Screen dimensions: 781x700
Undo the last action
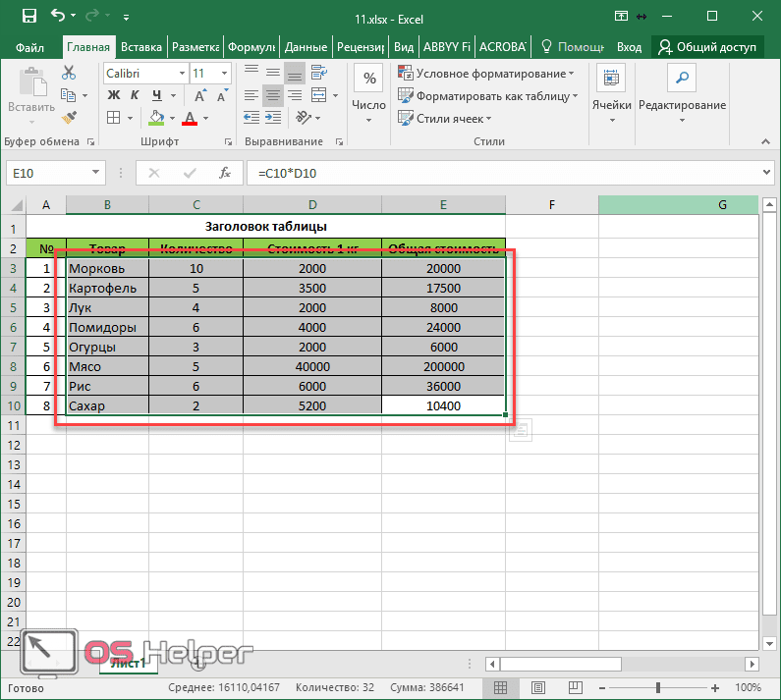[58, 16]
